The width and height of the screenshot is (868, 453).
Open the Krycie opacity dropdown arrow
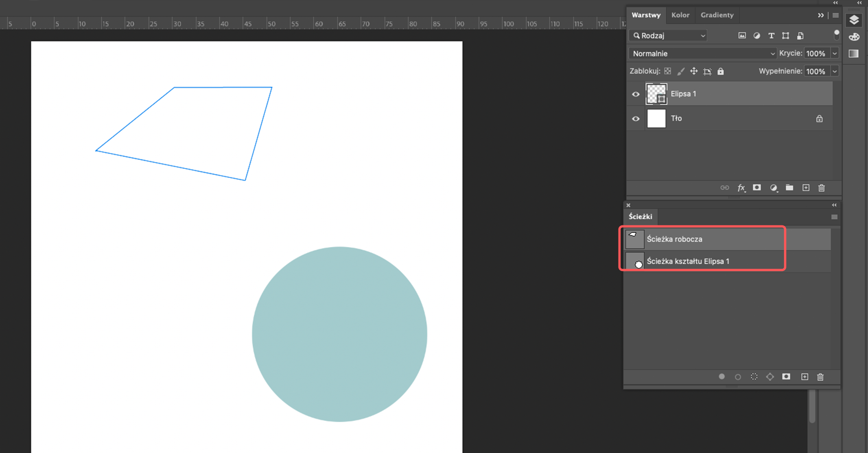(835, 53)
